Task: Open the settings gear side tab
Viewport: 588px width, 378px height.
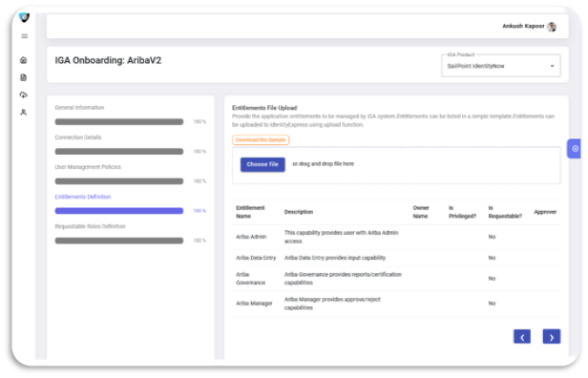Action: [x=574, y=149]
